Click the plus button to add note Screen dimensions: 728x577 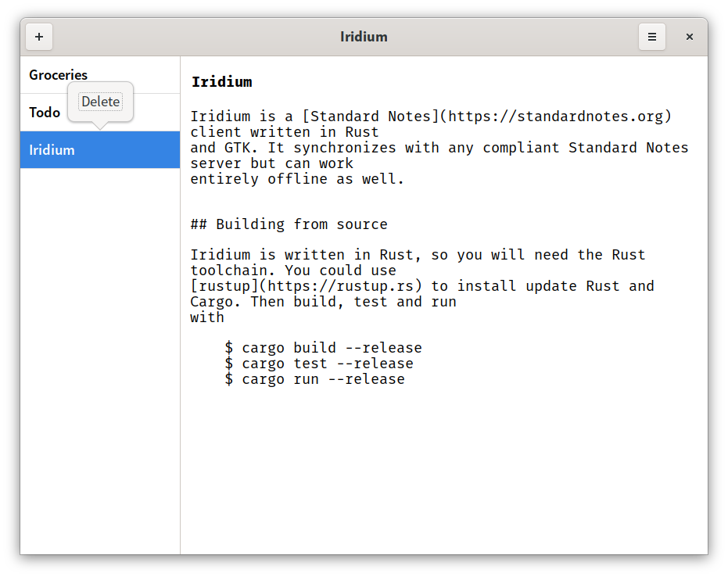tap(39, 37)
